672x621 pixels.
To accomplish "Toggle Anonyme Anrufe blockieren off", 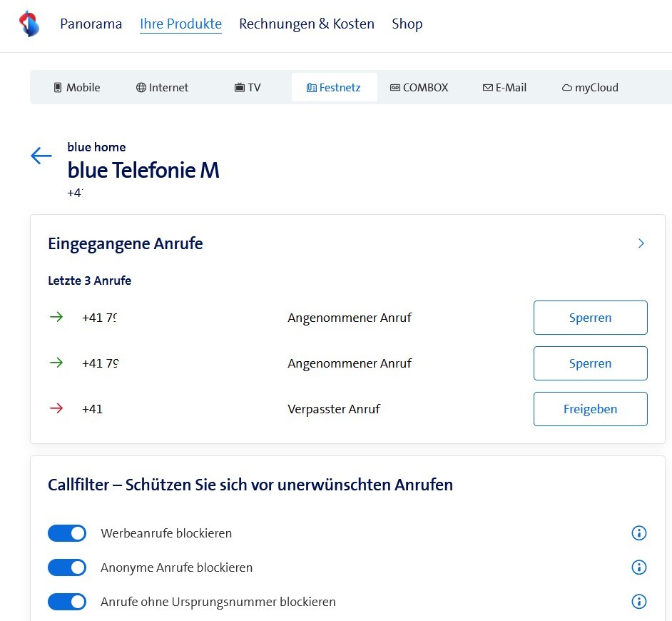I will tap(67, 567).
